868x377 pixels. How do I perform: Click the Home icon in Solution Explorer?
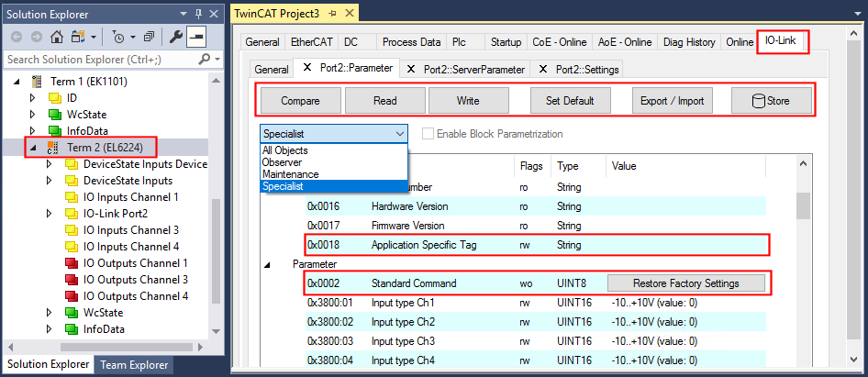click(x=57, y=37)
